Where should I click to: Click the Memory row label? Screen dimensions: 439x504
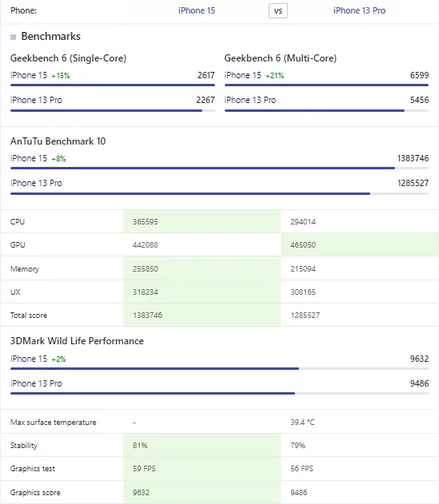[25, 268]
